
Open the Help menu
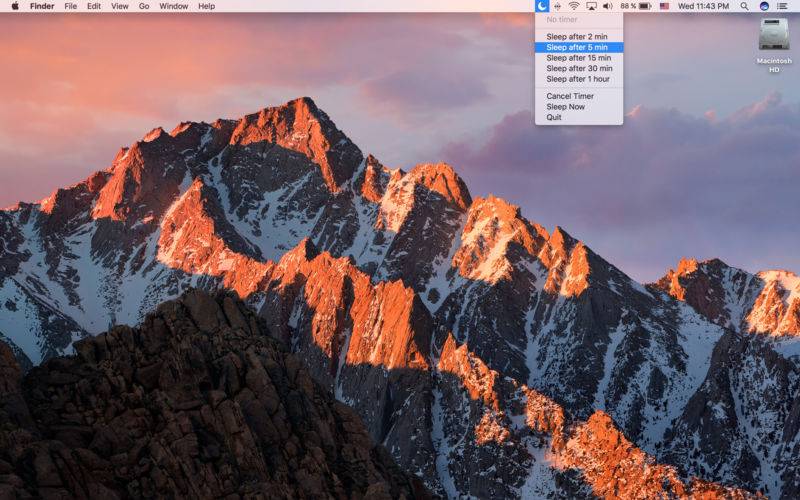coord(206,6)
